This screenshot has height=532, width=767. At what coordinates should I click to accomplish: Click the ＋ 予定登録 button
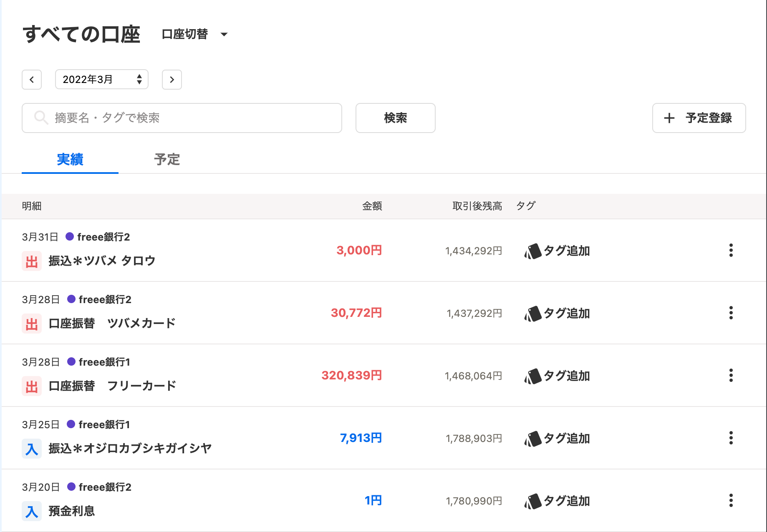[699, 118]
